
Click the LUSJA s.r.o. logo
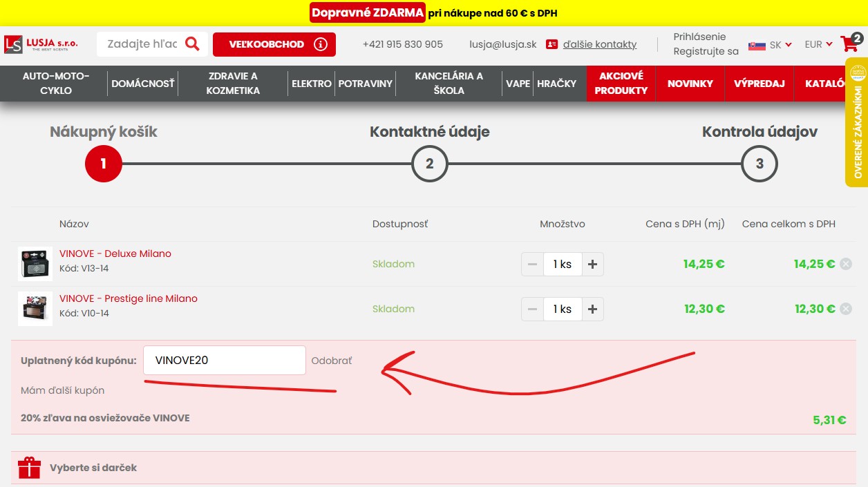[x=41, y=44]
